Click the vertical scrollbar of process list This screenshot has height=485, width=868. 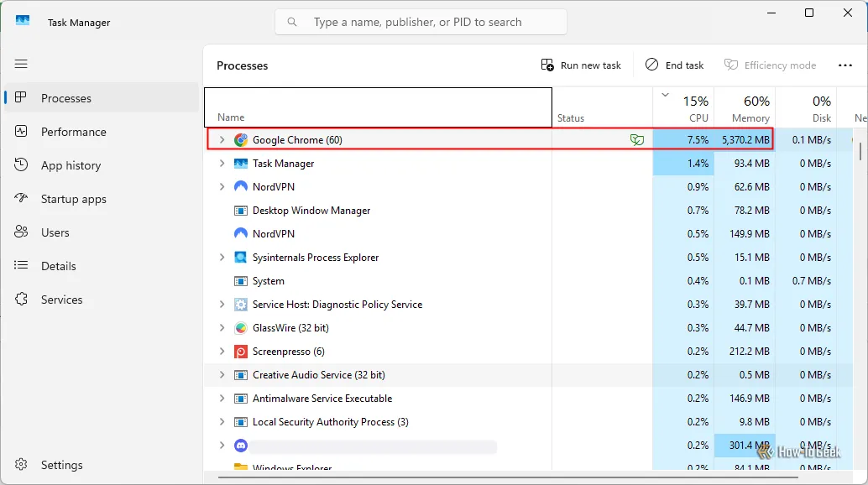(860, 151)
